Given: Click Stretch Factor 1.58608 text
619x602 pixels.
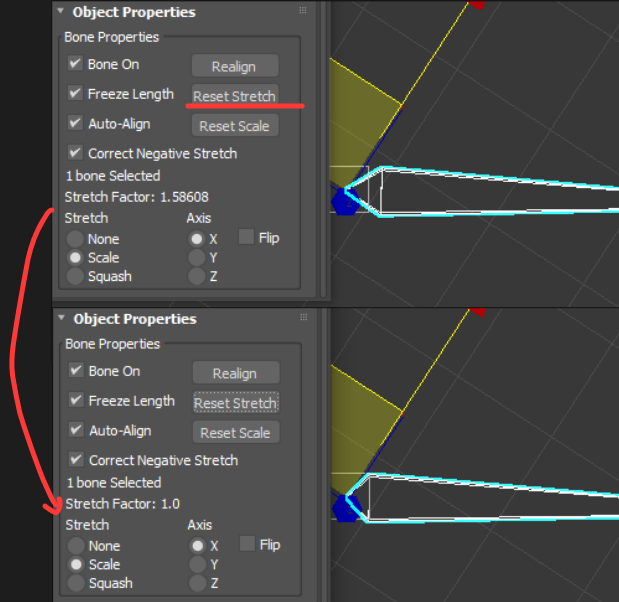Looking at the screenshot, I should point(137,197).
